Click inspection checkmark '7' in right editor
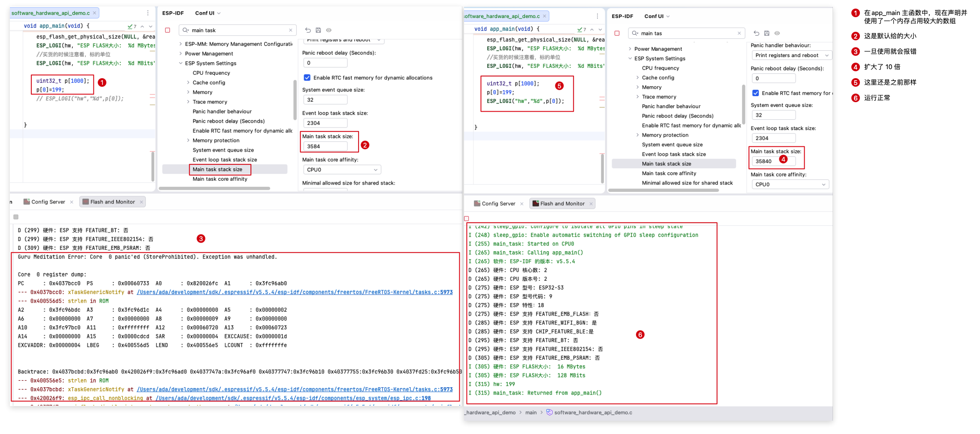The image size is (980, 434). click(582, 29)
